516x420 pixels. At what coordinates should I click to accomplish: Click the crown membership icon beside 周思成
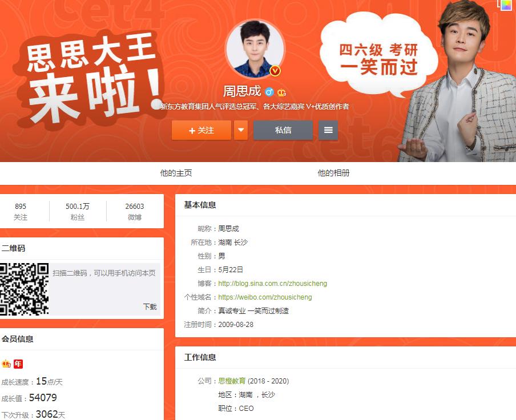pos(281,92)
